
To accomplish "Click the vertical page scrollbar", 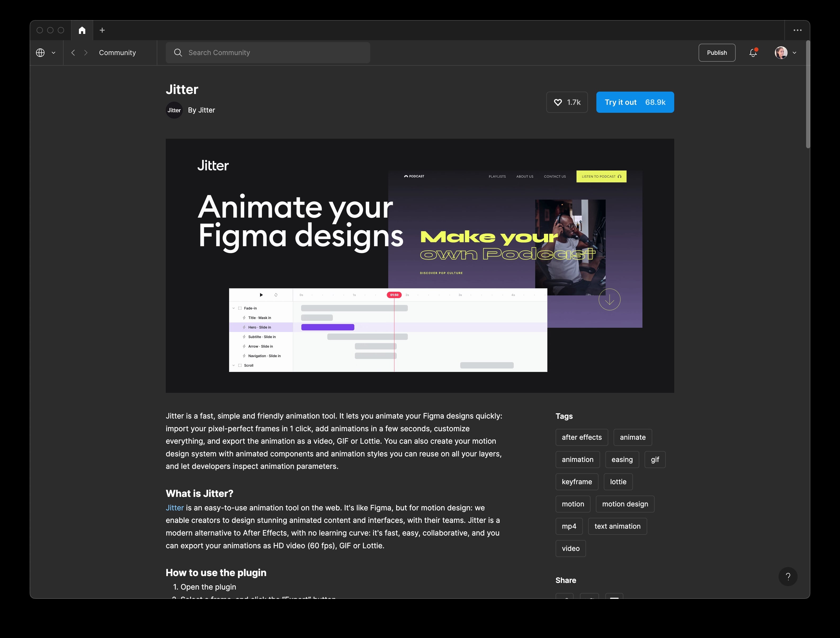I will pos(808,95).
